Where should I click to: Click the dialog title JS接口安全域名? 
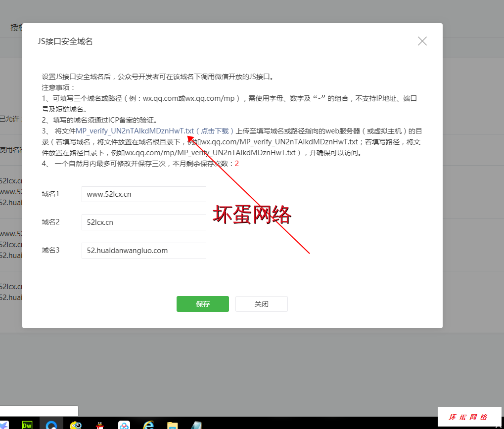point(65,42)
